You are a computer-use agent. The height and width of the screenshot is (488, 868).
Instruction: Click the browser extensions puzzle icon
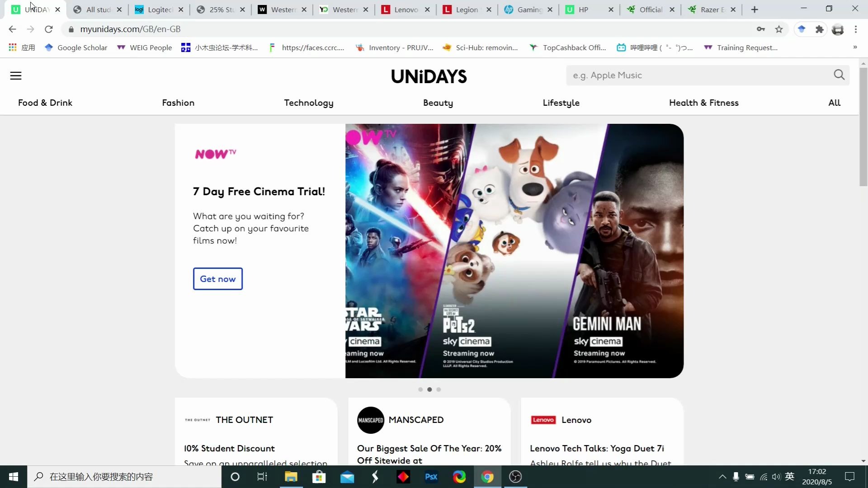coord(820,29)
